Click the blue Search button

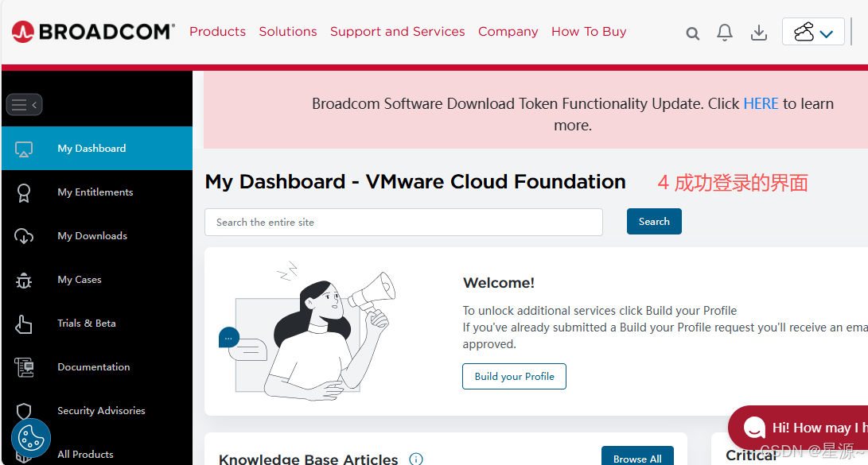[654, 221]
